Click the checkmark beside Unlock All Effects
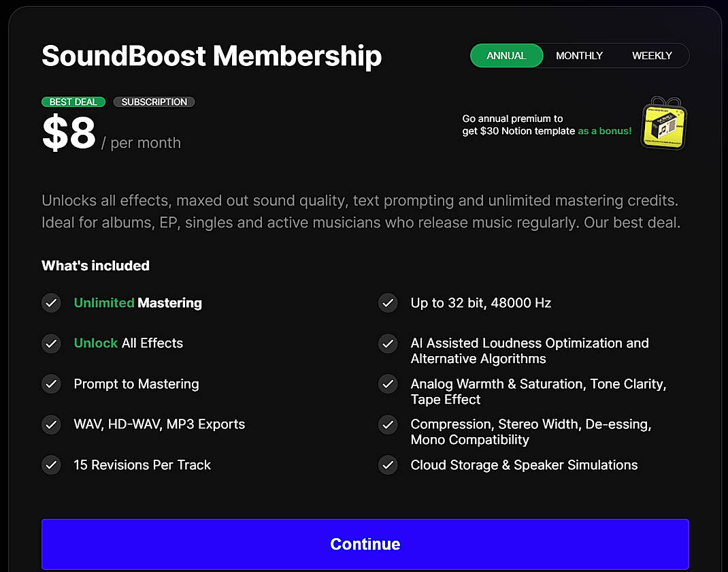The image size is (728, 572). tap(51, 343)
